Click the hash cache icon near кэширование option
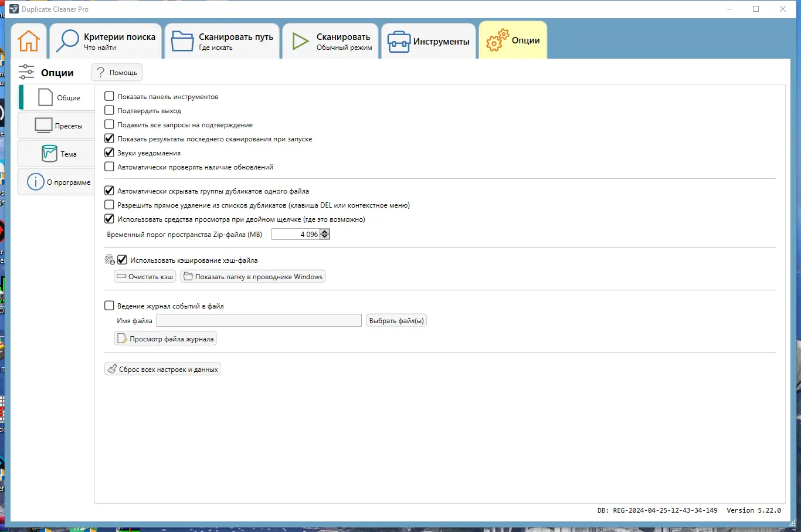The image size is (801, 532). click(109, 260)
